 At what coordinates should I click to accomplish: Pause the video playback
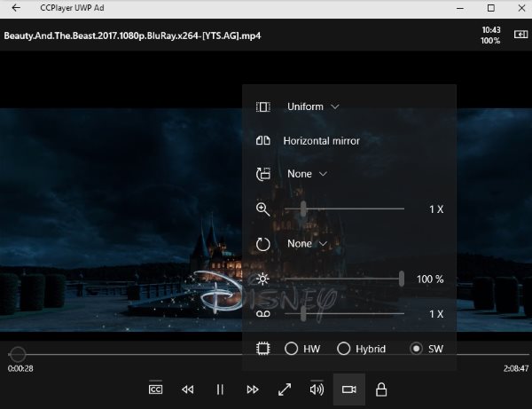(x=220, y=389)
